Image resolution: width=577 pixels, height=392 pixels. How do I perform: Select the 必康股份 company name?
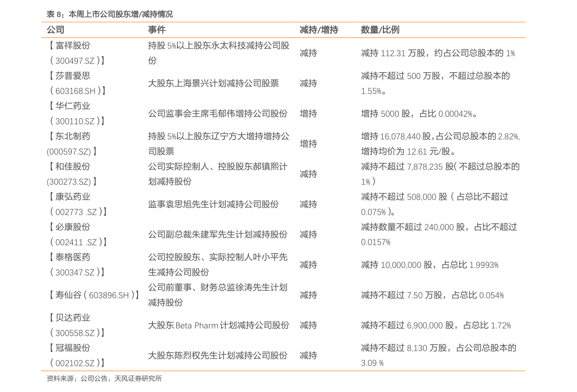pos(73,227)
